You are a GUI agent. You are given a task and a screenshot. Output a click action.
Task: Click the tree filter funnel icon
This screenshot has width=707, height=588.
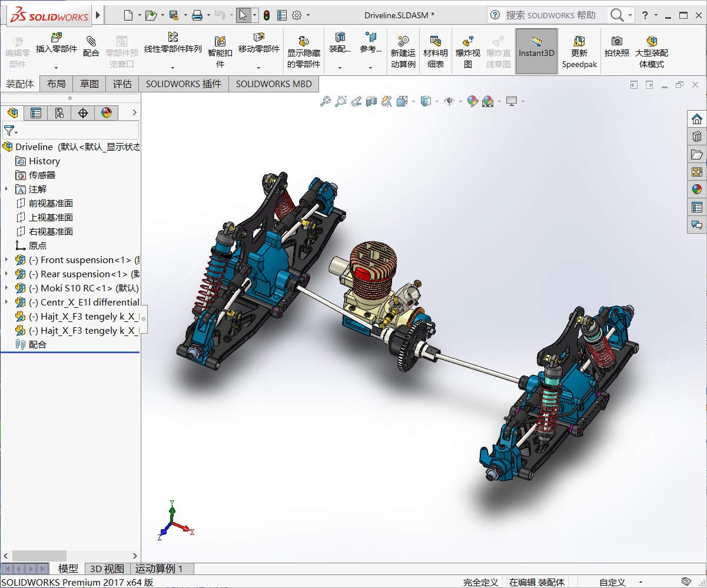[x=9, y=130]
